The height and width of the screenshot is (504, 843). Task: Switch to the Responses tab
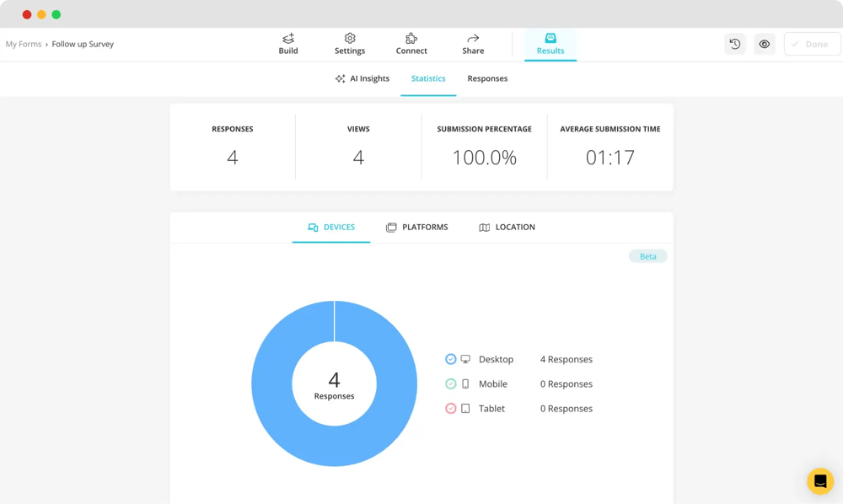click(x=487, y=78)
